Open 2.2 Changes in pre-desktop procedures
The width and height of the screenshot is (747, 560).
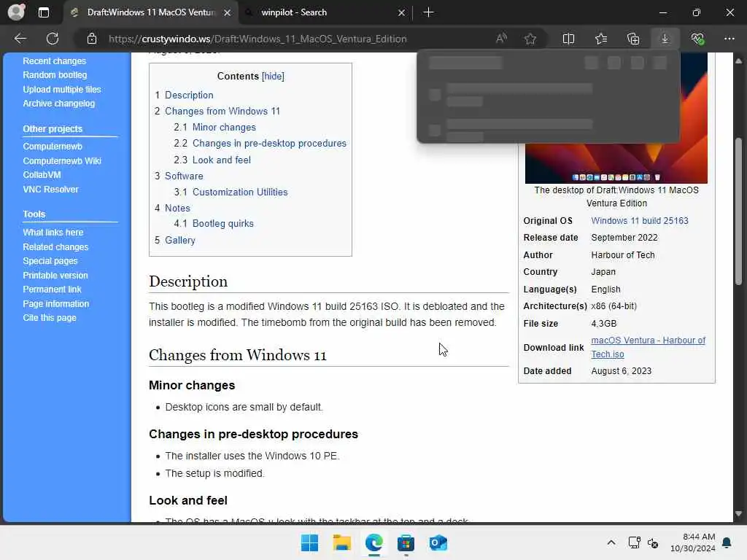point(260,144)
